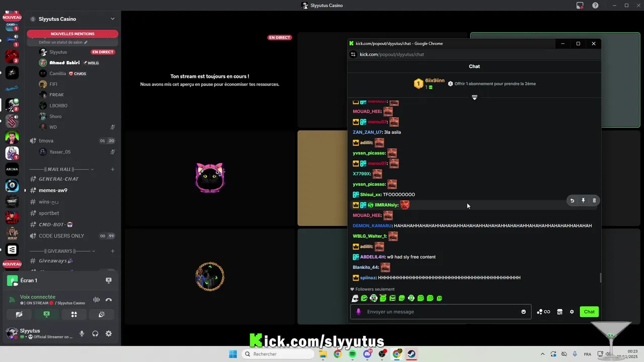Viewport: 644px width, 362px height.
Task: Insert the last green emote in row
Action: click(x=439, y=298)
